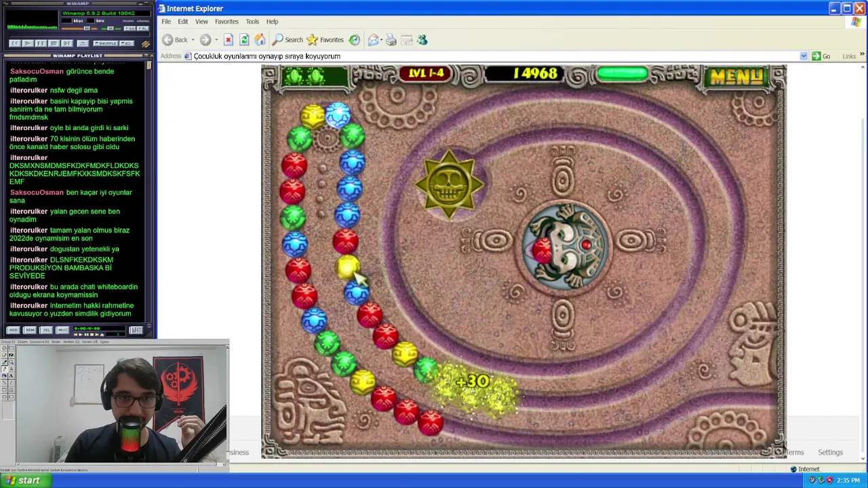Click playlist LIST OPTS button

click(136, 330)
